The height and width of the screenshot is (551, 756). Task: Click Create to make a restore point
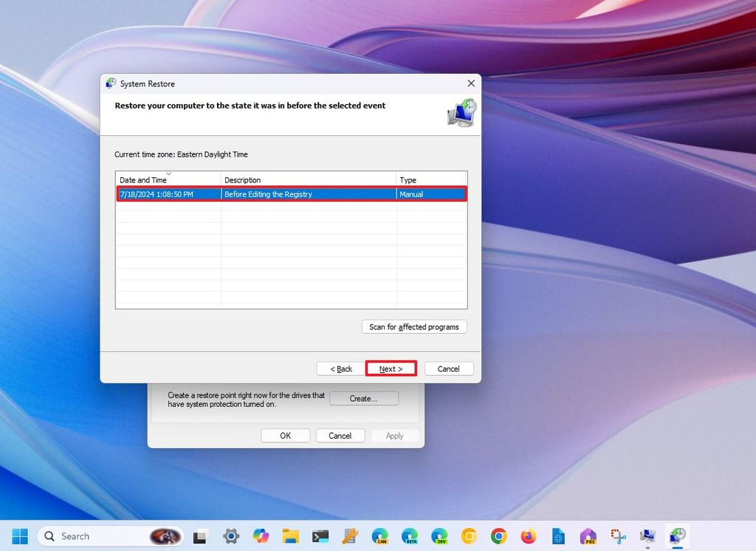[x=363, y=398]
